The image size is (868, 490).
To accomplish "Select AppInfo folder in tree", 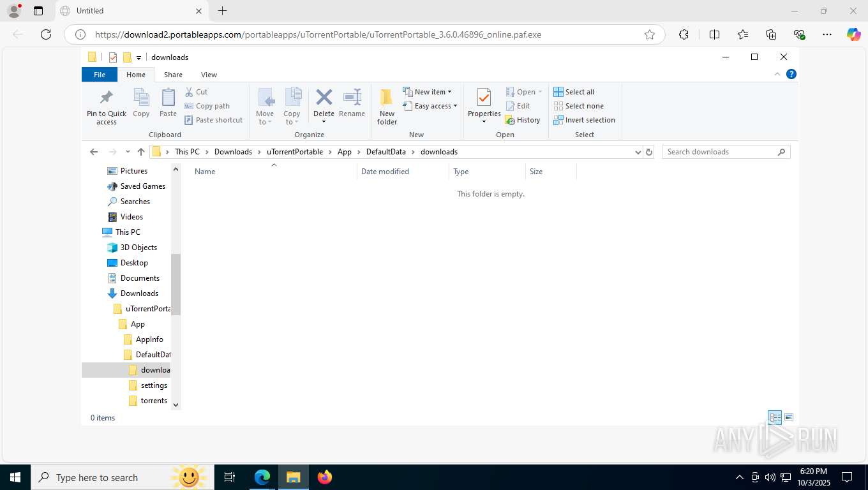I will (x=149, y=339).
